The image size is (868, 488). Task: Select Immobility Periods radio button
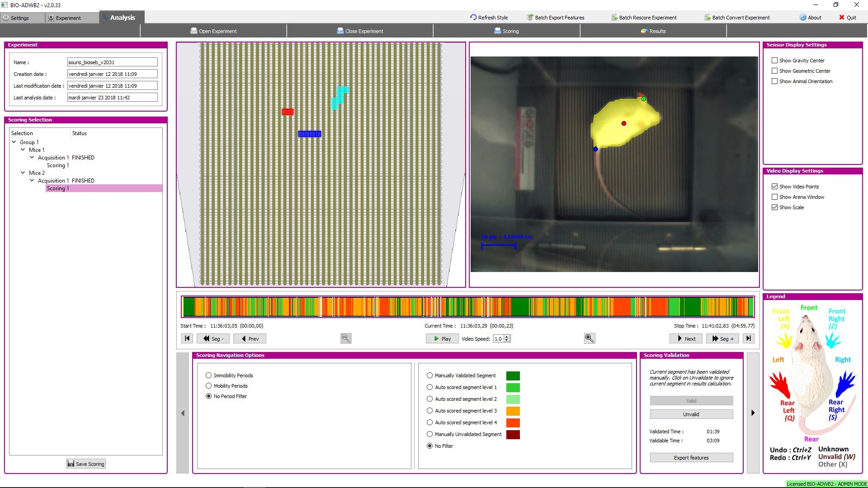(208, 375)
